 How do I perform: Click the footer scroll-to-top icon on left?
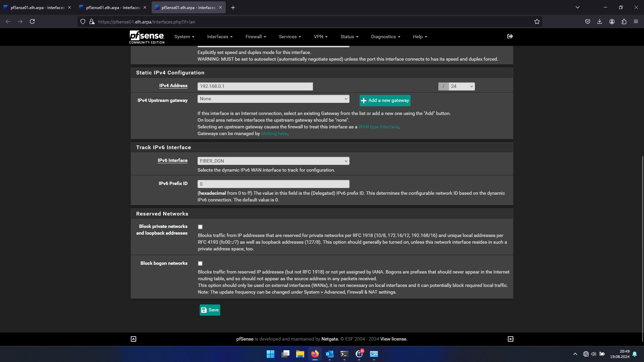point(133,339)
